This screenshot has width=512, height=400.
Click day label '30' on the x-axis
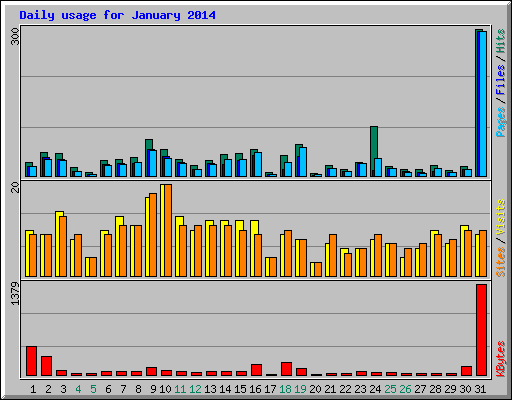[465, 389]
